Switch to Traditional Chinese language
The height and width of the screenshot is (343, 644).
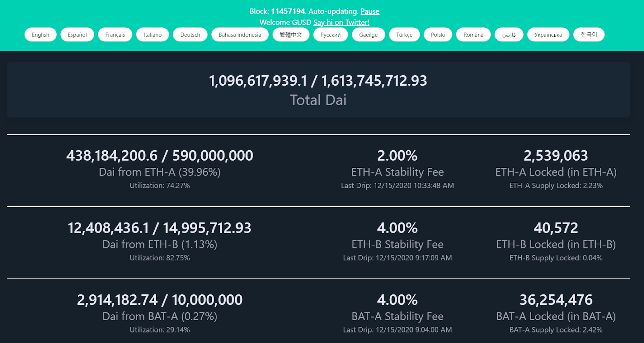coord(291,35)
